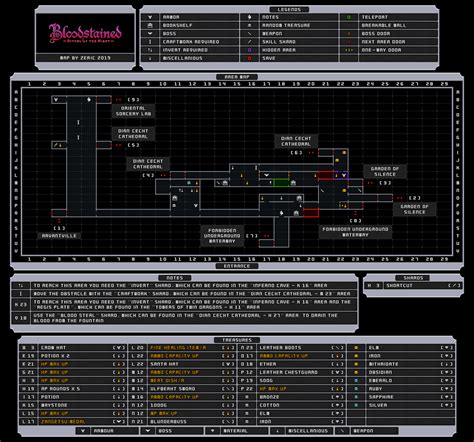
Task: Click the Oriental Sorcery Lab map label
Action: coord(133,111)
